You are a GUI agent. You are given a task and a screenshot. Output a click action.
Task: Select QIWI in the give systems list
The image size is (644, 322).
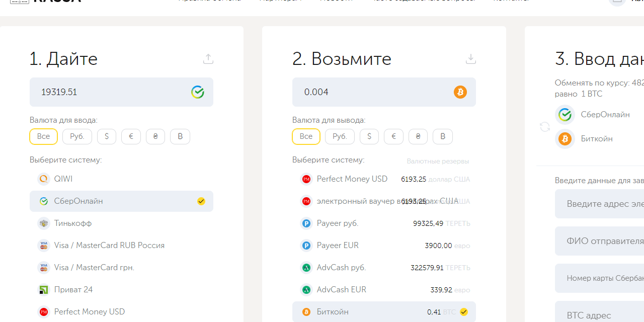point(63,179)
